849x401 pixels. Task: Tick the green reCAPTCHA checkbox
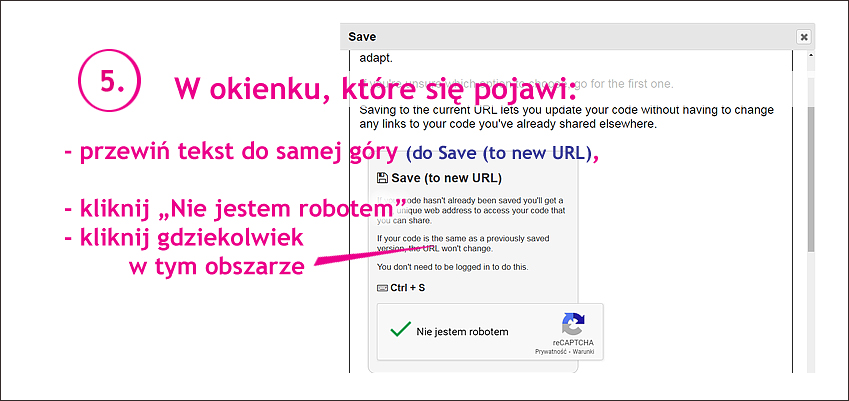coord(400,330)
